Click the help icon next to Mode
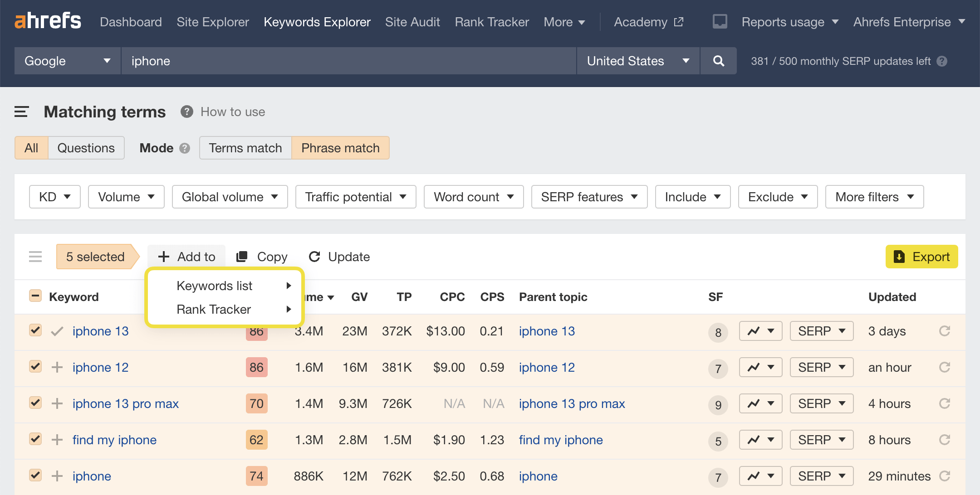This screenshot has width=980, height=495. coord(185,148)
